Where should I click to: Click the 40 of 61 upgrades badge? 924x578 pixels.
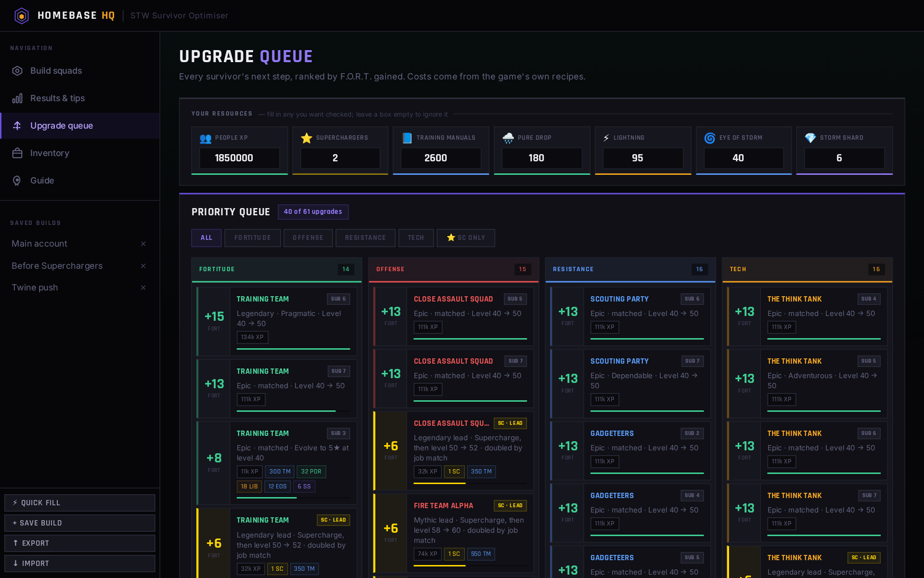313,212
